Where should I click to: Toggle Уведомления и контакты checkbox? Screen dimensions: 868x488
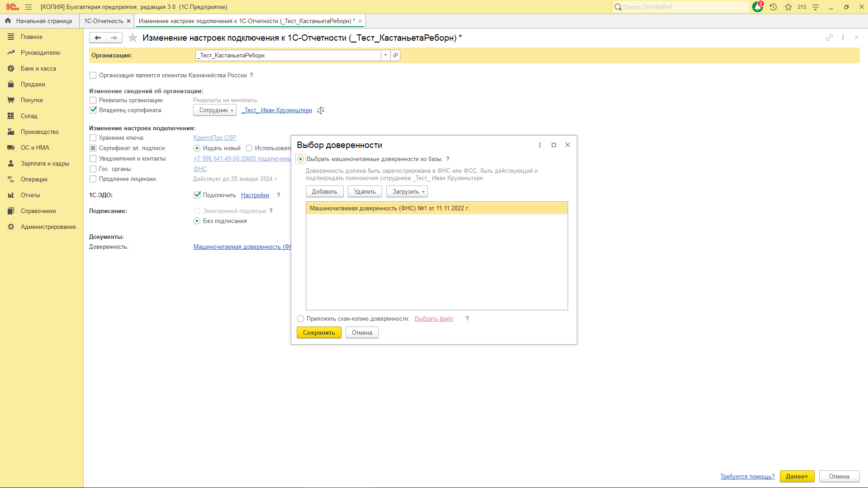click(x=93, y=159)
